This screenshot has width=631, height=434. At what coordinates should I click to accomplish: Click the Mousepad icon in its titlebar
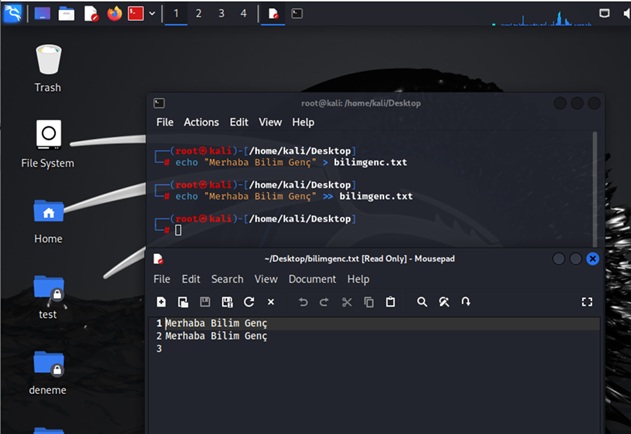coord(159,258)
